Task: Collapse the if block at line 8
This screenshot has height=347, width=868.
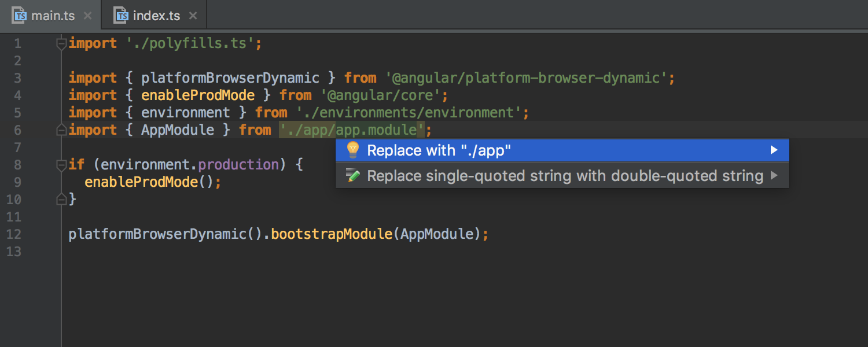Action: tap(61, 165)
